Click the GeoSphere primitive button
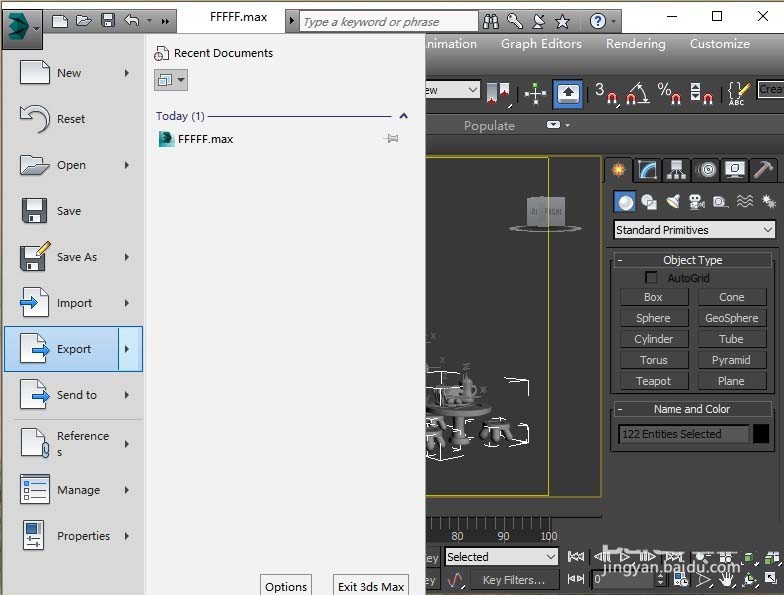This screenshot has height=595, width=784. point(732,318)
